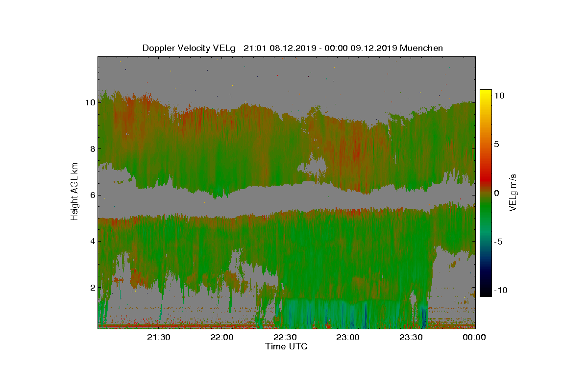Click the yellow top of the colorbar
588x392 pixels.
[x=485, y=93]
